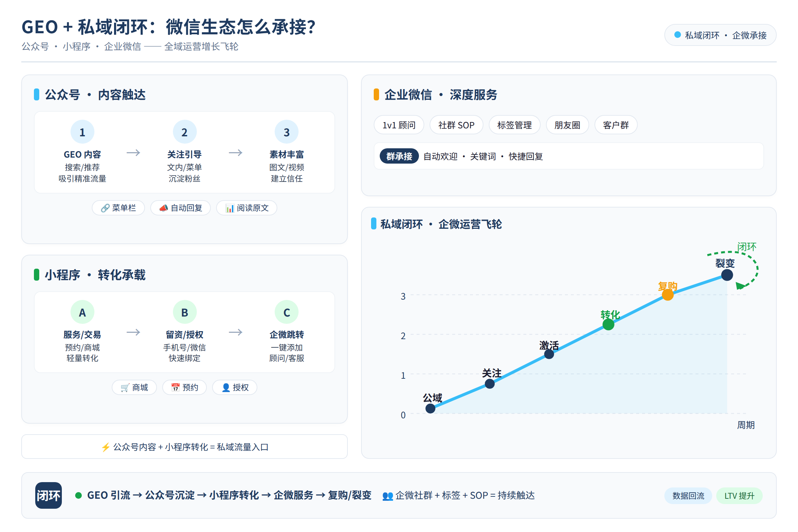Viewport: 798px width, 532px height.
Task: Click the text 吸引精准流量
Action: tap(82, 179)
